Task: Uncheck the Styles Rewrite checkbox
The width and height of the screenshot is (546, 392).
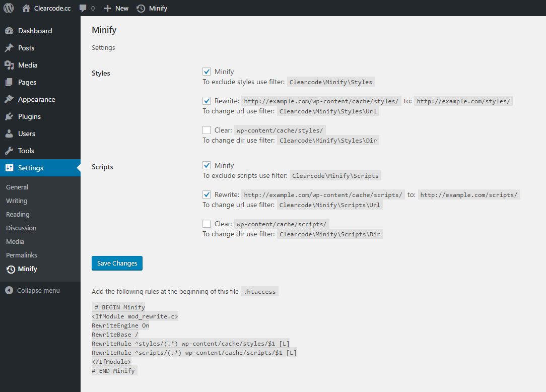Action: coord(207,101)
